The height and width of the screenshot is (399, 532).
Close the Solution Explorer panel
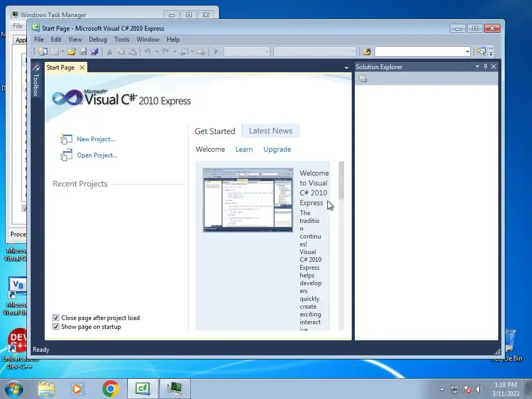click(494, 66)
